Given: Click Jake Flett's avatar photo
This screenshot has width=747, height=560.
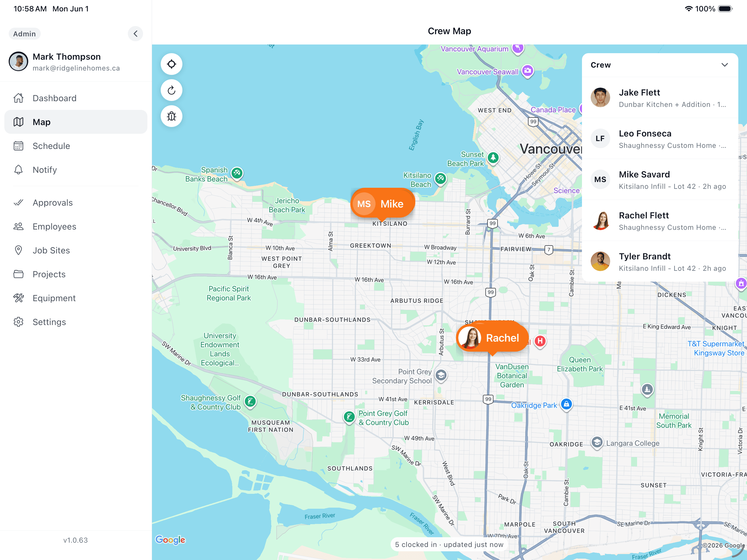Looking at the screenshot, I should [x=600, y=98].
